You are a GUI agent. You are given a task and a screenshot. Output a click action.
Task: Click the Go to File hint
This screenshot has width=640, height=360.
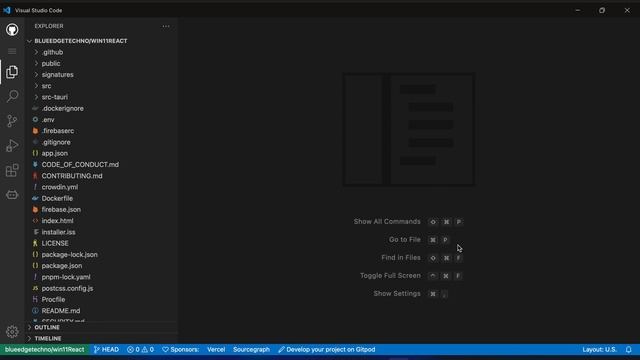coord(404,240)
